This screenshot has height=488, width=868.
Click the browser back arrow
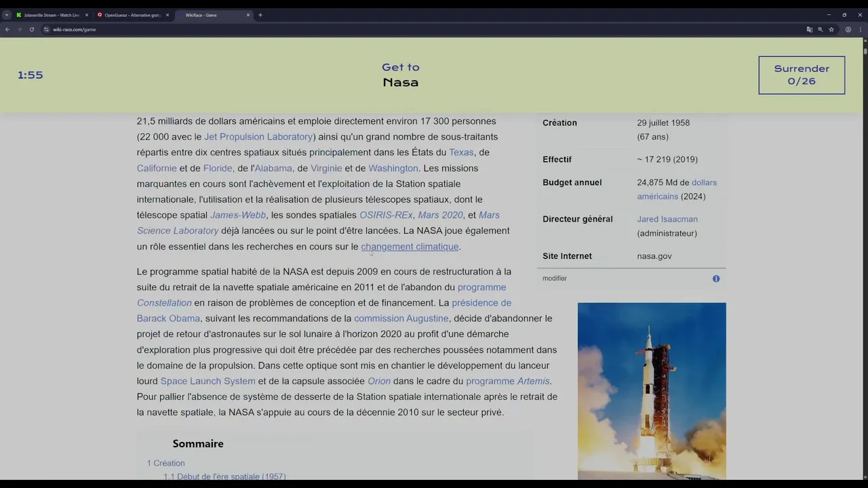(x=7, y=30)
